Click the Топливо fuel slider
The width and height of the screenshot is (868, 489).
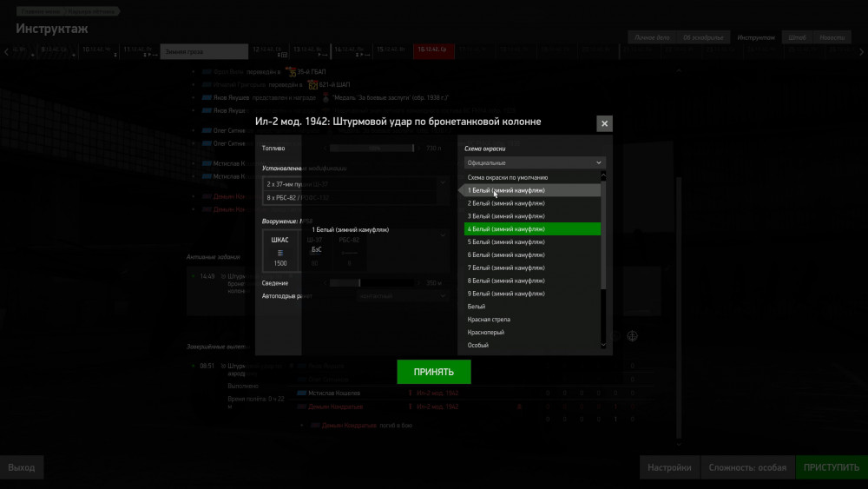372,148
